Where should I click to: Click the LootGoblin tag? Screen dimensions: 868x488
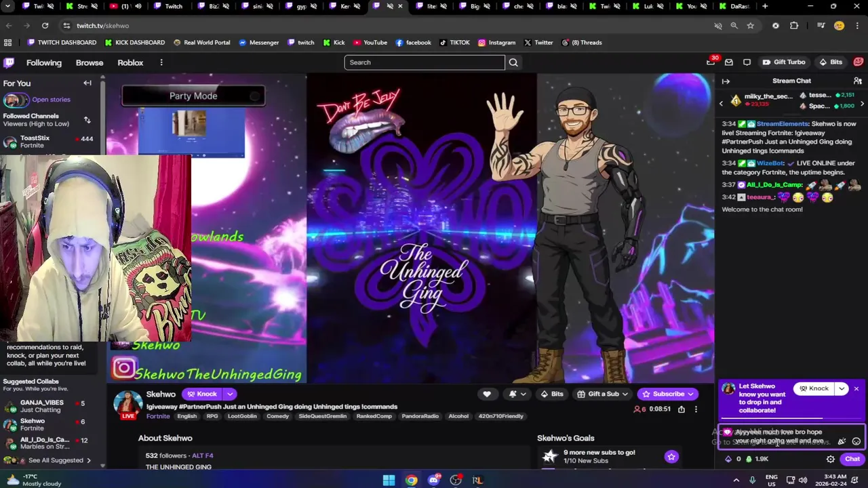(242, 416)
